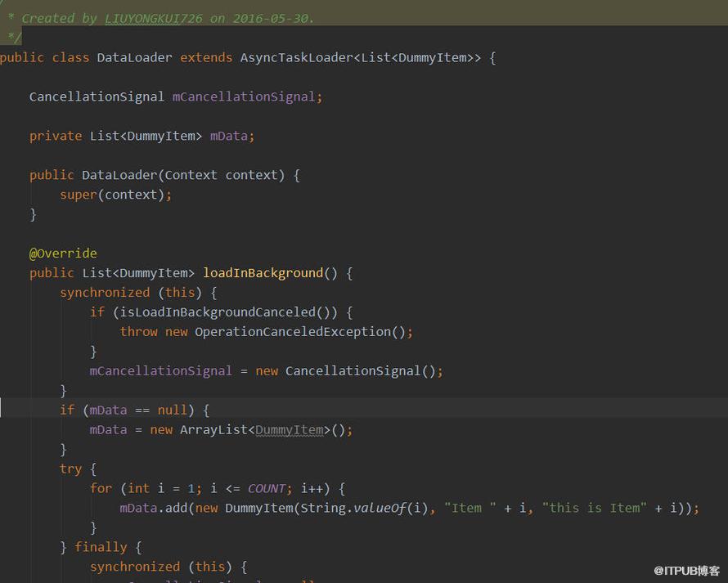Image resolution: width=728 pixels, height=583 pixels.
Task: Click the isLoadInBackgroundCanceled() call
Action: [x=225, y=312]
